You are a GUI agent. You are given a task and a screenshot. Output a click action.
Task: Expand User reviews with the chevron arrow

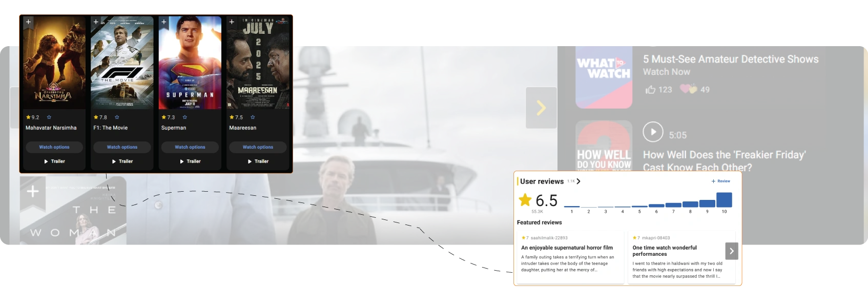[x=578, y=181]
